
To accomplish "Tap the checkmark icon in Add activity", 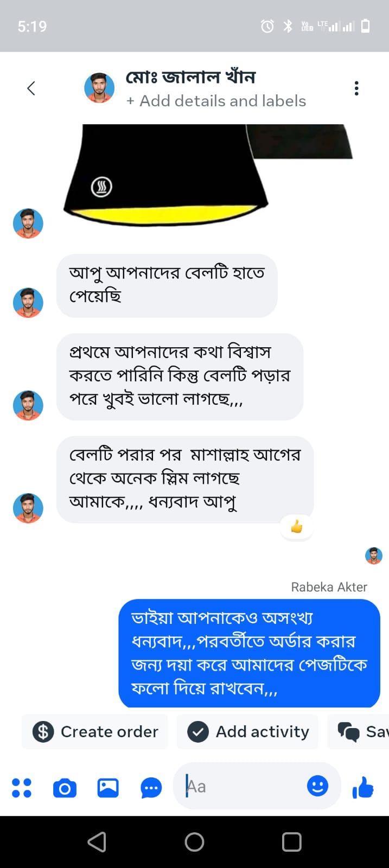I will coord(199,731).
